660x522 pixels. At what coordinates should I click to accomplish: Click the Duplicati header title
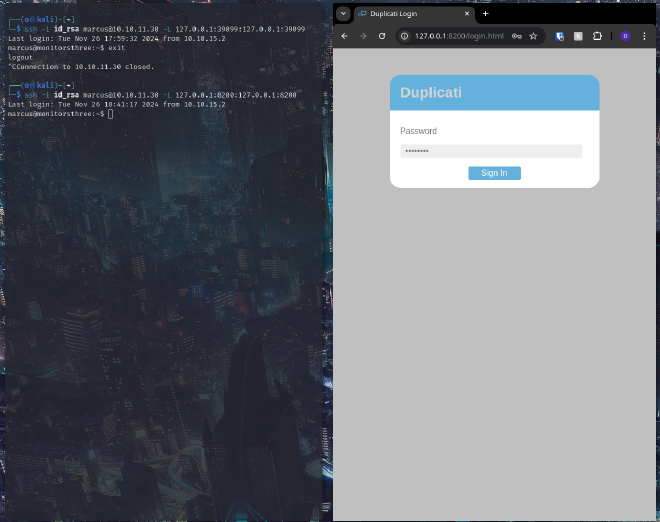point(431,93)
